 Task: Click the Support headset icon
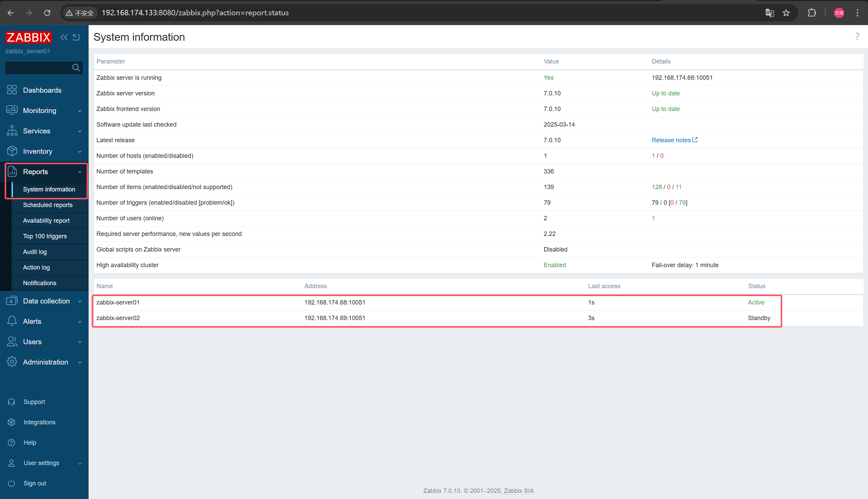tap(11, 402)
